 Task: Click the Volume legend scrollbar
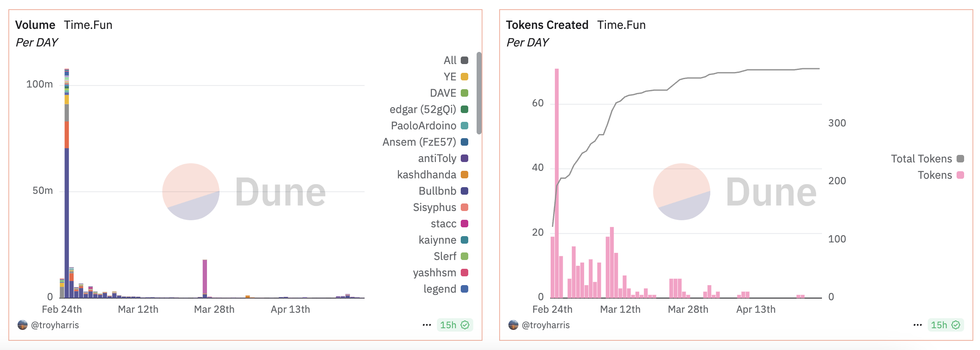click(x=479, y=93)
